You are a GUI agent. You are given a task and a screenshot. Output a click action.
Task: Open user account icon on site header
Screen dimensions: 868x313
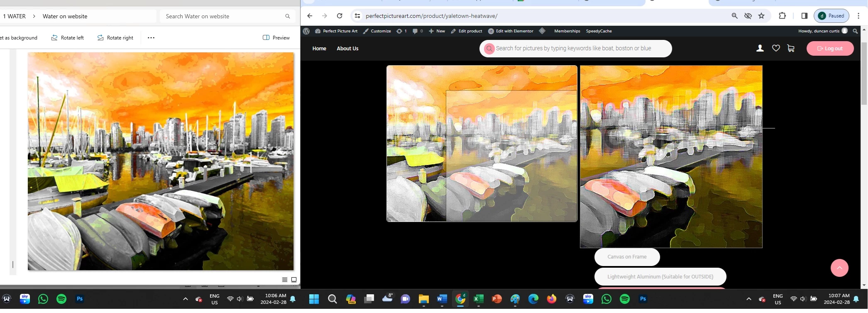tap(760, 48)
